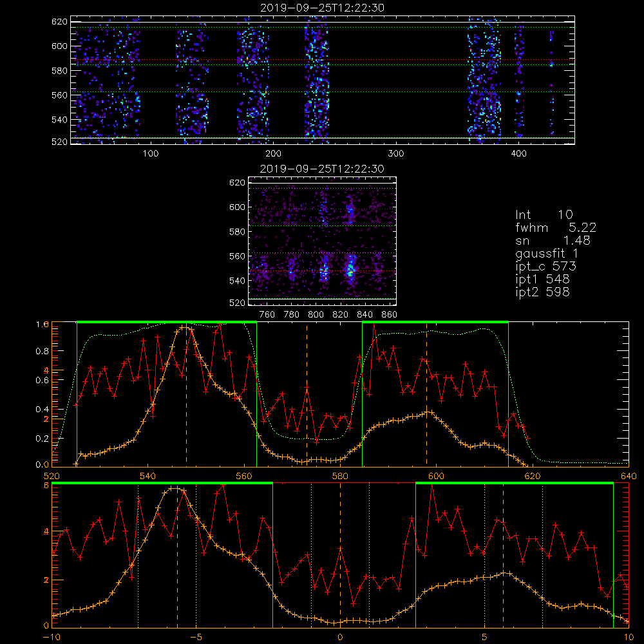The image size is (644, 644).
Task: Click the middle plot title 2019-09-25T12:22:30
Action: coord(322,169)
